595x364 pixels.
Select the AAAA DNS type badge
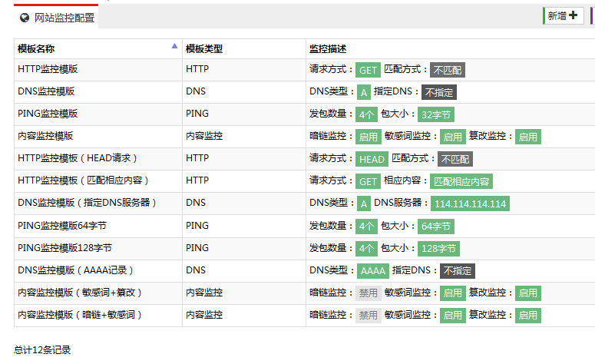(373, 270)
